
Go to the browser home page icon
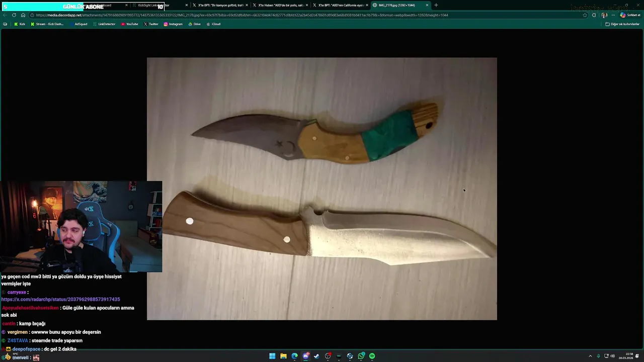coord(23,15)
